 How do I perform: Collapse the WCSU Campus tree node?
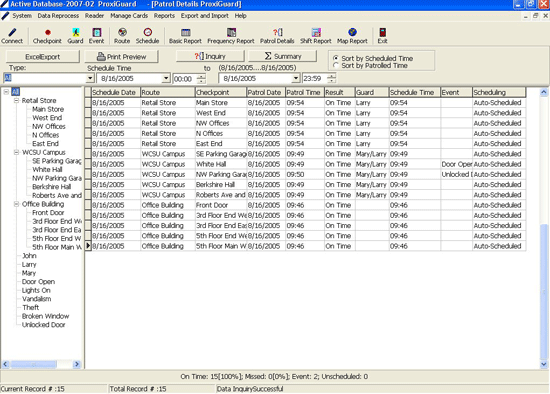click(16, 152)
